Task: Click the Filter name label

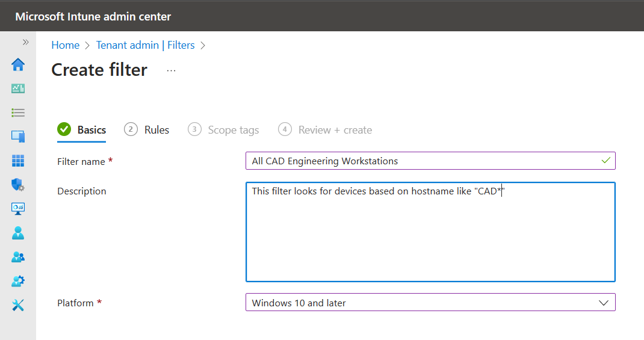Action: point(81,162)
